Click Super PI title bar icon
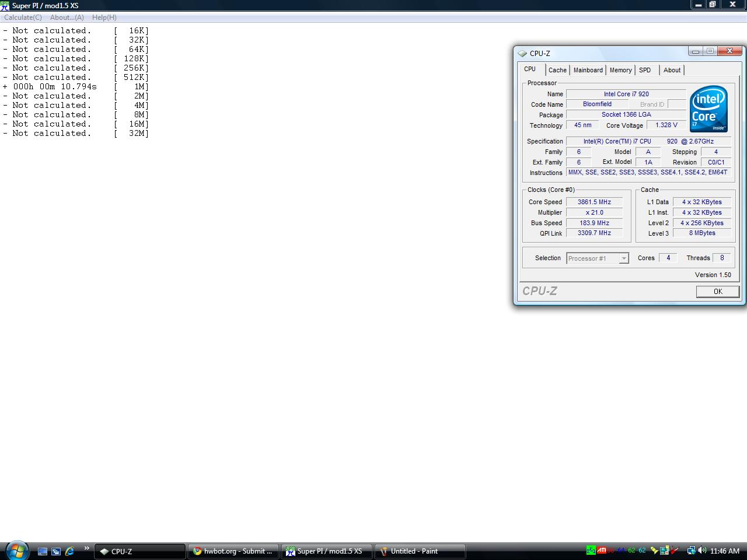This screenshot has height=560, width=747. pos(5,5)
